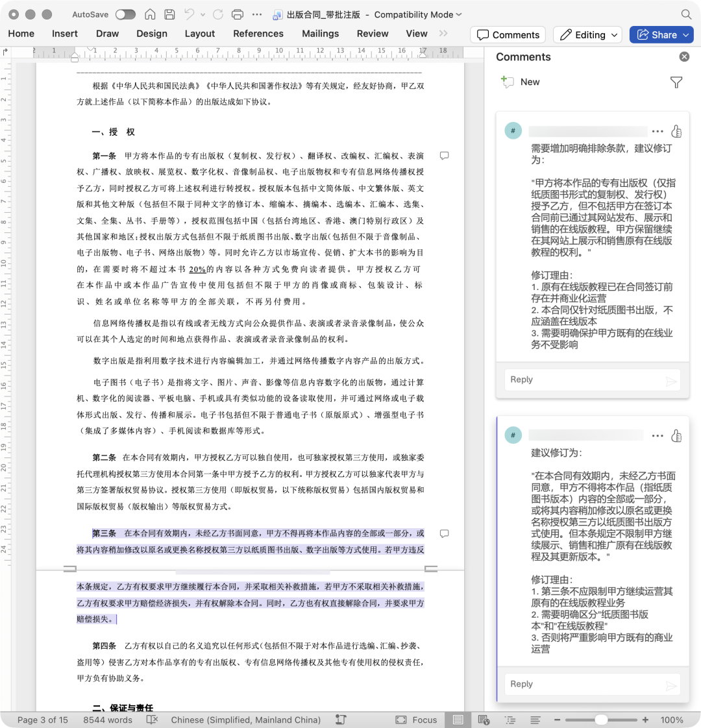Switch to Draft view

pyautogui.click(x=535, y=720)
